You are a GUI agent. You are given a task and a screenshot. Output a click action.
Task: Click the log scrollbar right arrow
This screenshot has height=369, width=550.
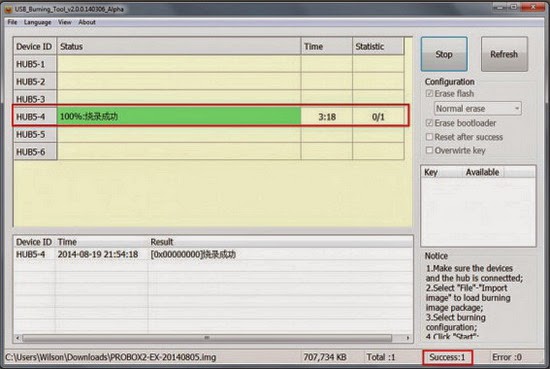click(x=408, y=338)
